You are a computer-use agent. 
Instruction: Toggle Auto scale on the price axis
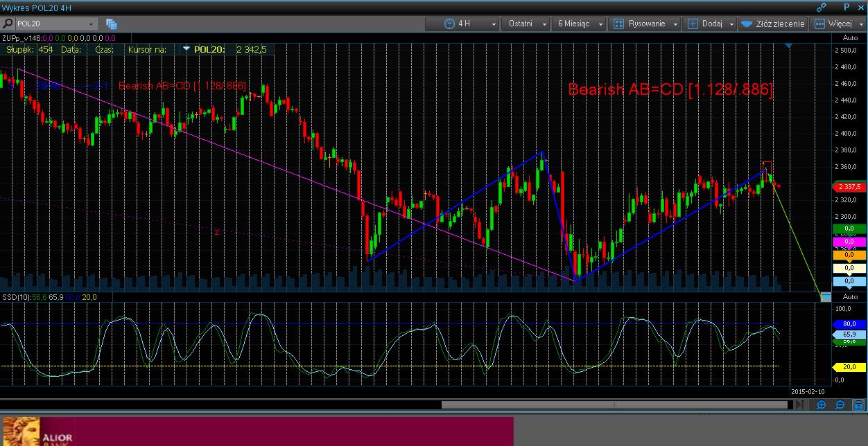(x=849, y=38)
